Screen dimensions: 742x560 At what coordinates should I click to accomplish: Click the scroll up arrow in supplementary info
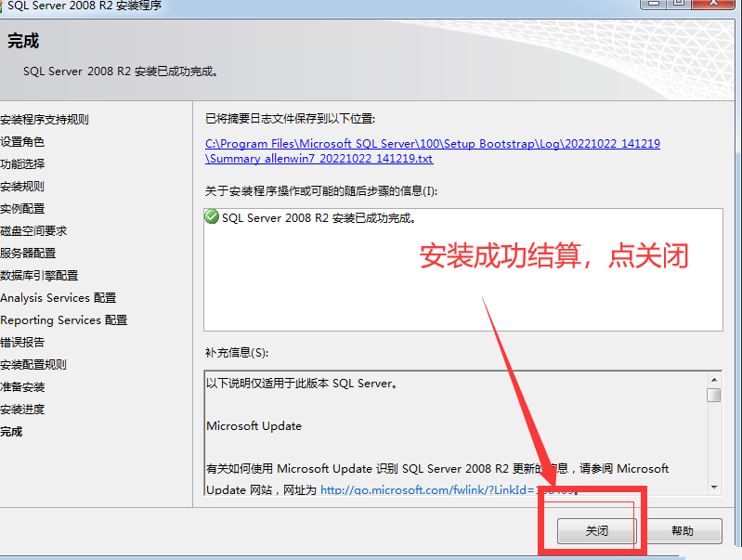click(713, 380)
